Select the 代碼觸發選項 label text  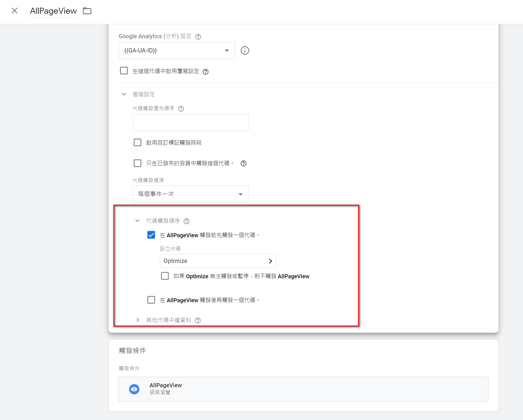coord(148,180)
